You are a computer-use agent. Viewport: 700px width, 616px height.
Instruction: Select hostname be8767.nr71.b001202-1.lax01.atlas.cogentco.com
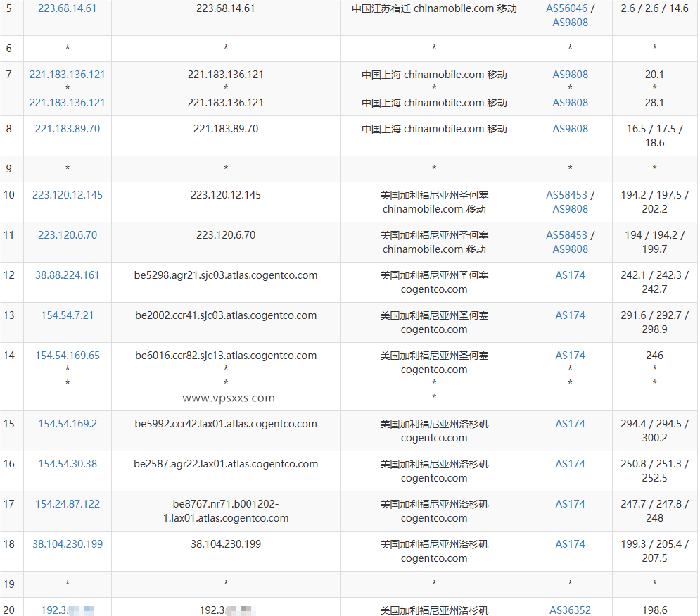226,511
